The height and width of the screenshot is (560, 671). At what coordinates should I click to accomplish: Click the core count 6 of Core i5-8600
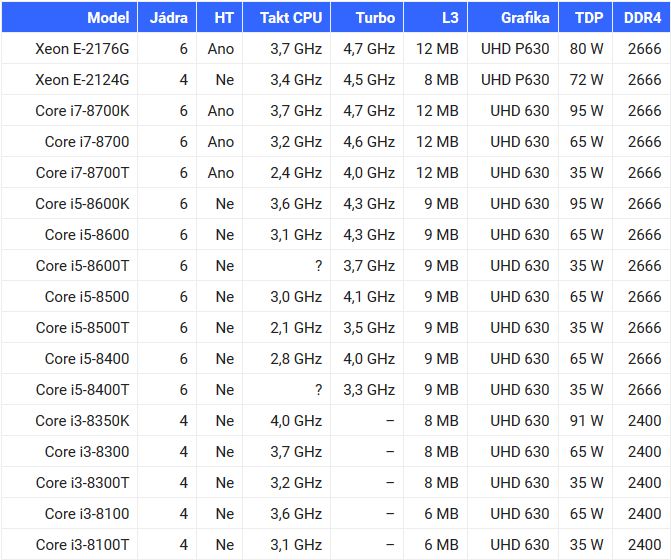tap(184, 235)
